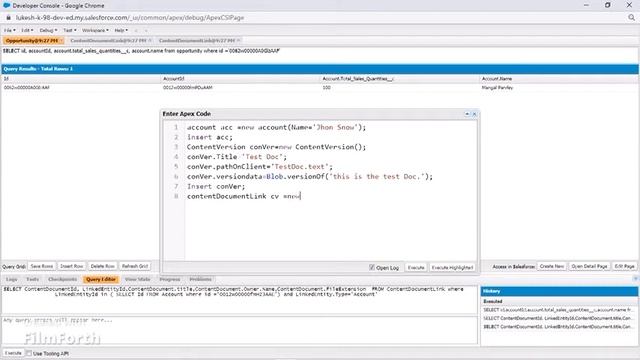Click the Delete Row button
The image size is (640, 360).
tap(102, 266)
